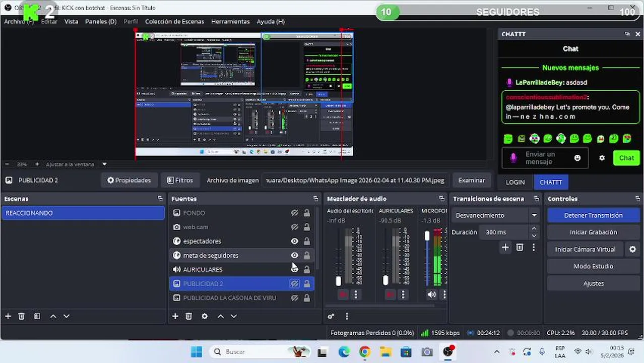Open Google Chrome from taskbar

pos(364,352)
